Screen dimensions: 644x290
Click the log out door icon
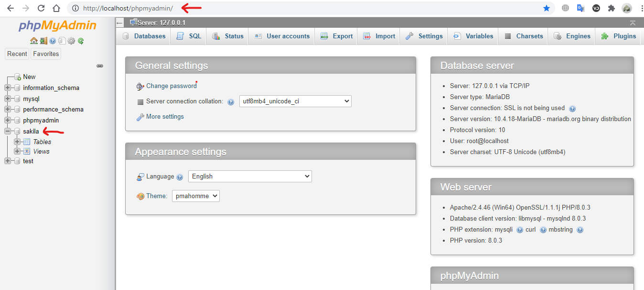tap(43, 41)
